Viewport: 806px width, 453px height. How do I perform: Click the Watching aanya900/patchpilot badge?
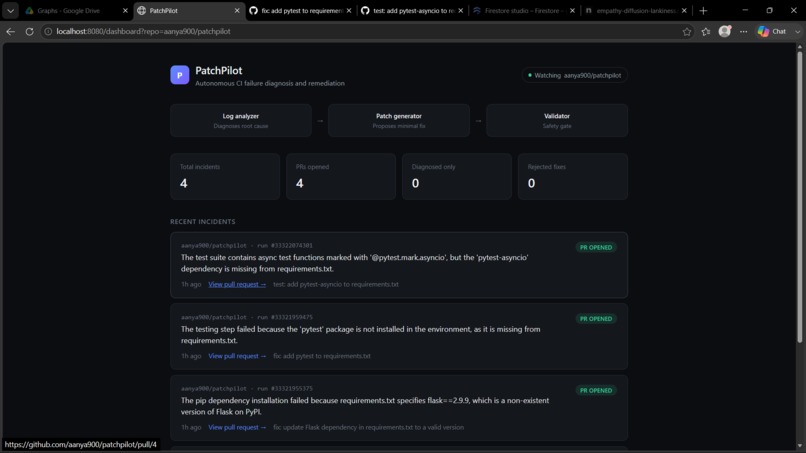pos(574,75)
